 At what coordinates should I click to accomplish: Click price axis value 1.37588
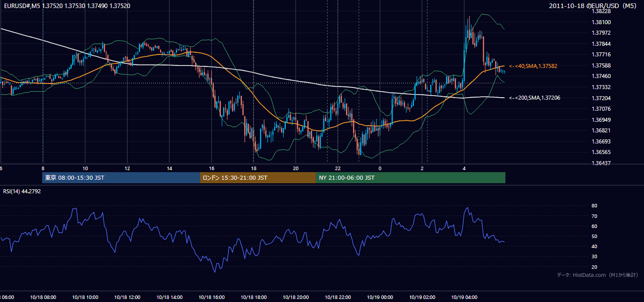pyautogui.click(x=602, y=65)
